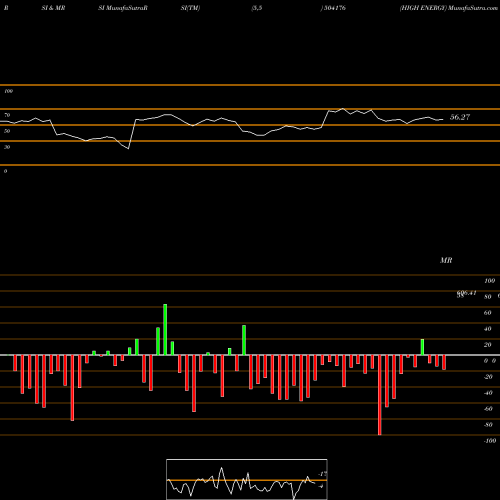Click the HIGH ENERGY MunafaSutra.com title text
Viewport: 500px width, 500px height.
click(449, 8)
